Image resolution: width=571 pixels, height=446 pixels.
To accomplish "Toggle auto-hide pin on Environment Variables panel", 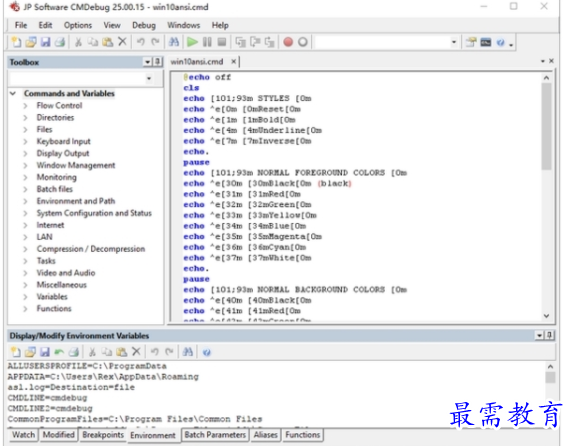I will pyautogui.click(x=550, y=335).
